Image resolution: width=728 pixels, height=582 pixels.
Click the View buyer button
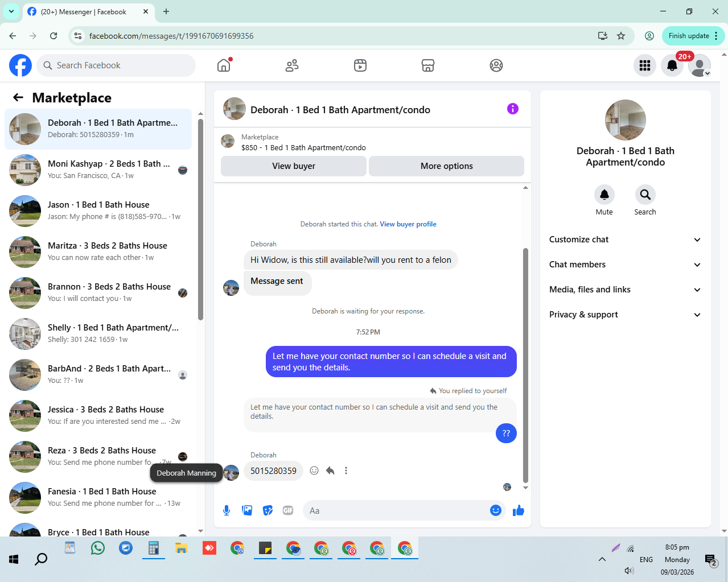point(294,166)
